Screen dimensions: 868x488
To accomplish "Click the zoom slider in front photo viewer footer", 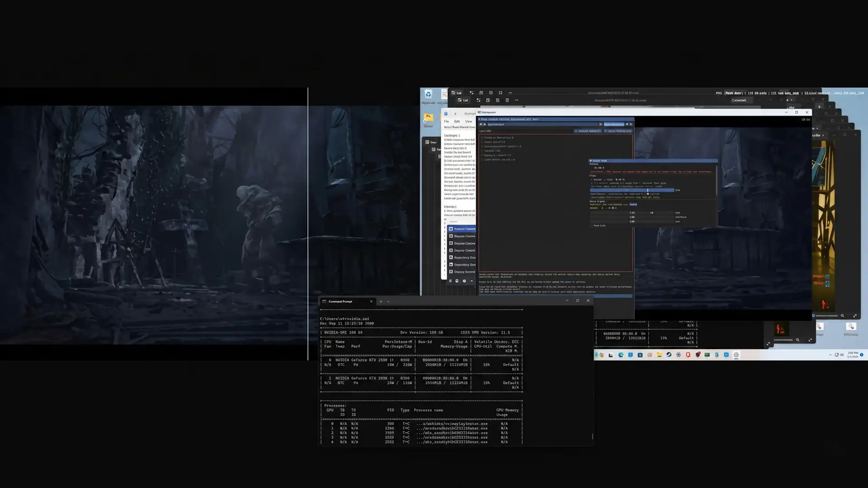I will pos(826,316).
